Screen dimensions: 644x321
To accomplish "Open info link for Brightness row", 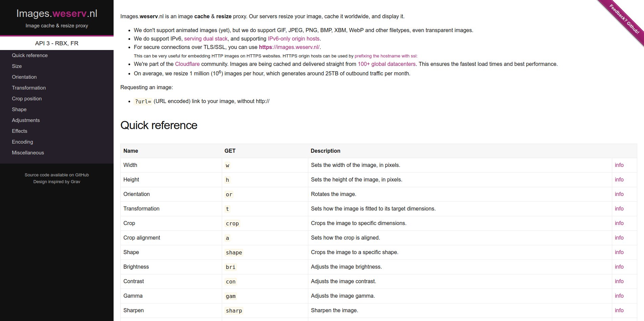I will pyautogui.click(x=619, y=267).
